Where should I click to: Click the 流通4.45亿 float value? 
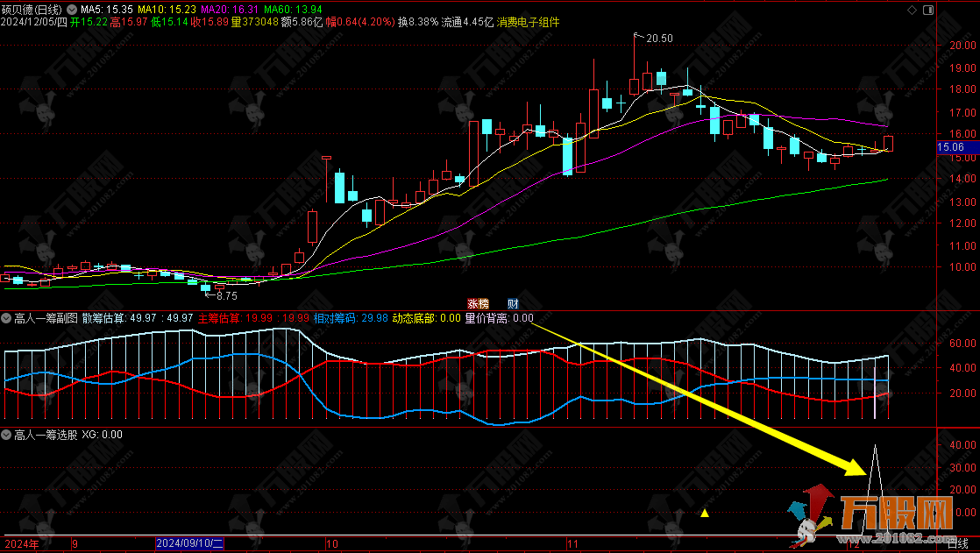click(467, 22)
